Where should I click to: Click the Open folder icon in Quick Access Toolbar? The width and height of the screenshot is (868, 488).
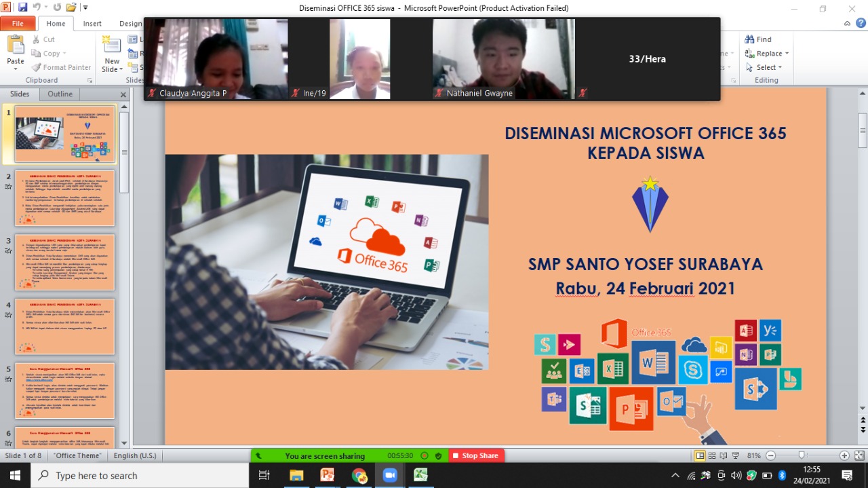(71, 7)
